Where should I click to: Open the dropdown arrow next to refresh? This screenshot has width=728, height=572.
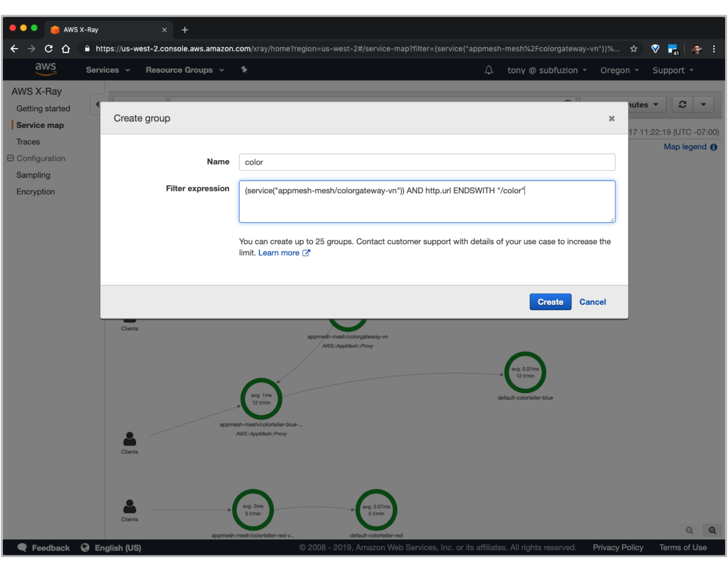click(x=703, y=105)
